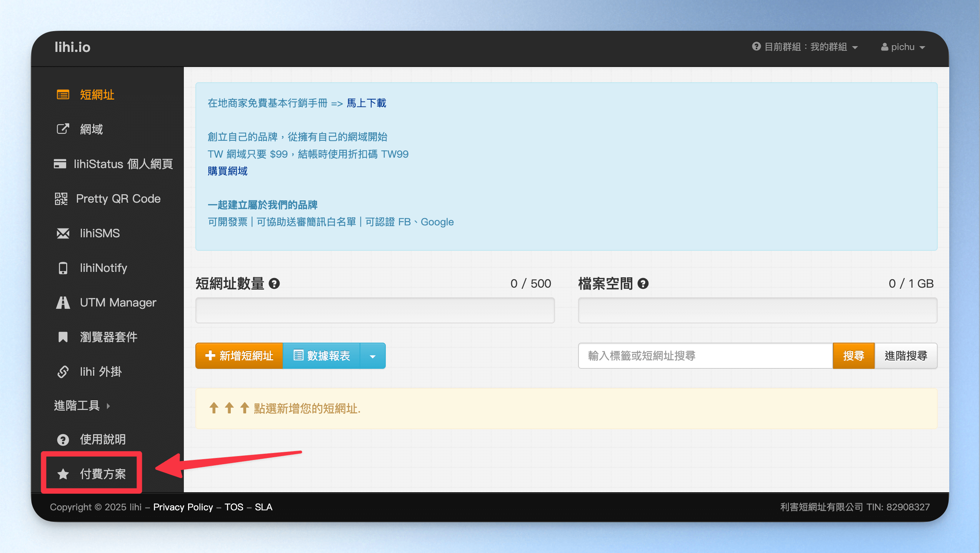Image resolution: width=980 pixels, height=553 pixels.
Task: Click the lihiNotify phone icon
Action: pyautogui.click(x=63, y=268)
